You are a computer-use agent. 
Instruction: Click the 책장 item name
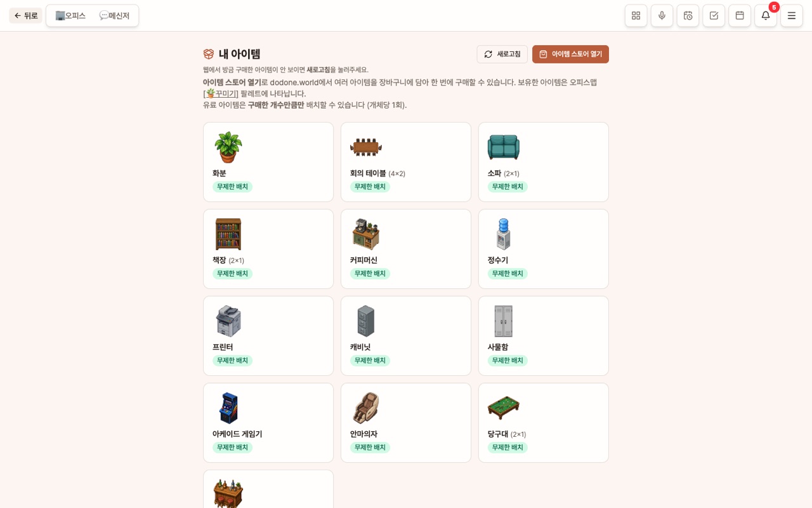coord(219,260)
